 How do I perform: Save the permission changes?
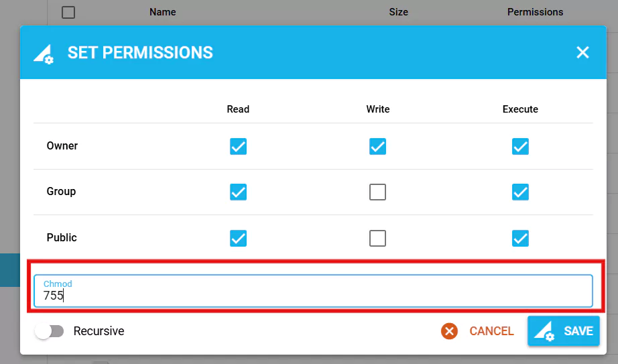(x=564, y=331)
